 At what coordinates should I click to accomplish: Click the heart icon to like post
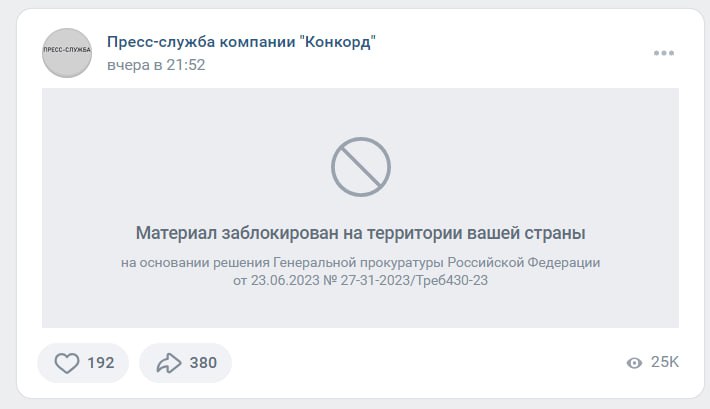[67, 363]
